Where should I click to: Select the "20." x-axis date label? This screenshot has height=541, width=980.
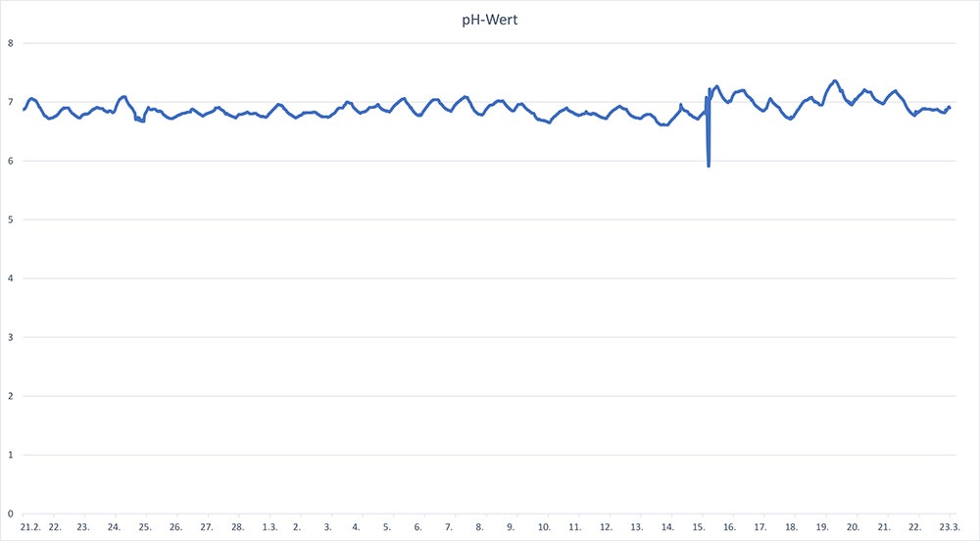click(853, 527)
